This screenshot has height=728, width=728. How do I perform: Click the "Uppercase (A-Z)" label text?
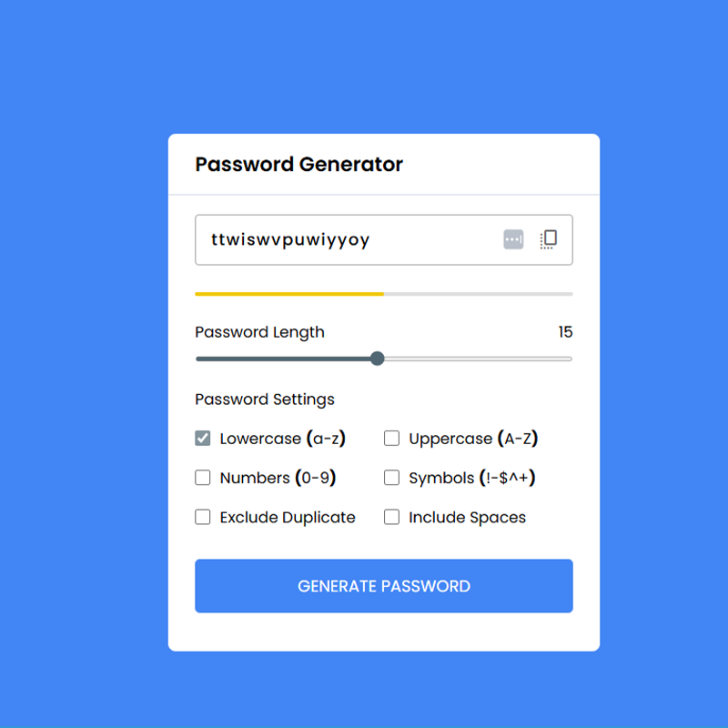pos(473,439)
